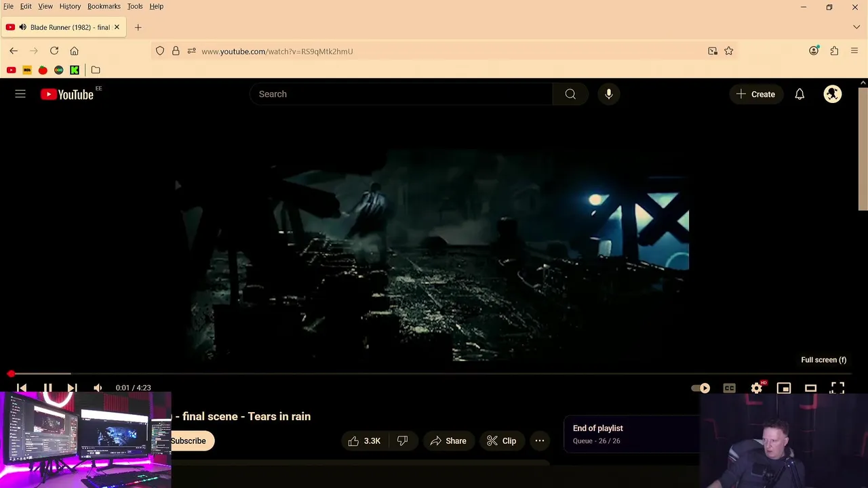Open the Edit menu
868x488 pixels.
pos(26,6)
